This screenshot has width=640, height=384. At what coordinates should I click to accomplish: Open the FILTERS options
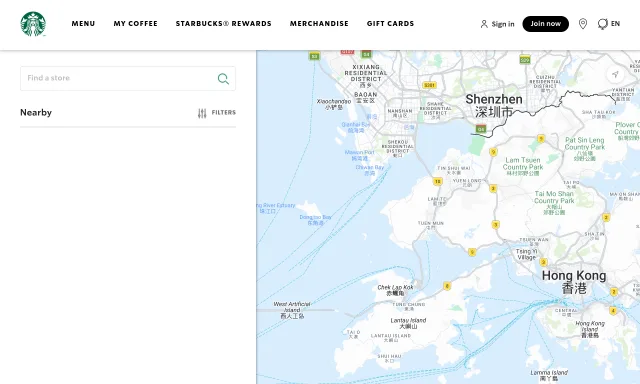[x=217, y=113]
